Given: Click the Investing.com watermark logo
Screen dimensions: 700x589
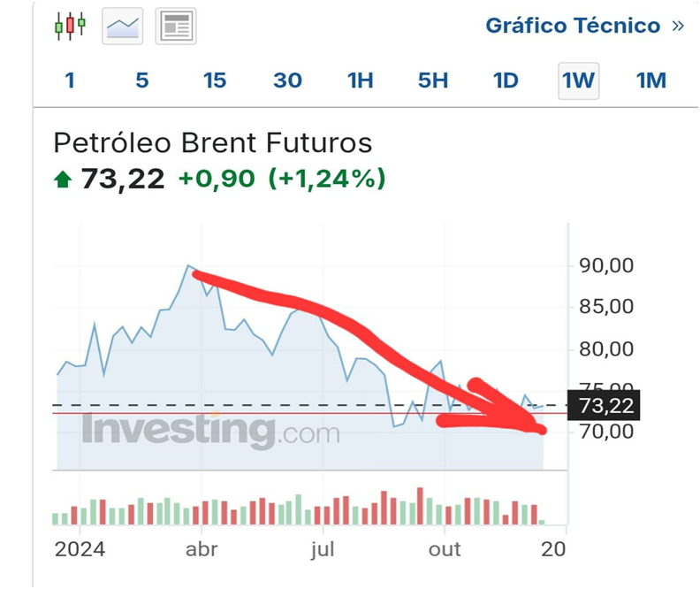Looking at the screenshot, I should (210, 431).
